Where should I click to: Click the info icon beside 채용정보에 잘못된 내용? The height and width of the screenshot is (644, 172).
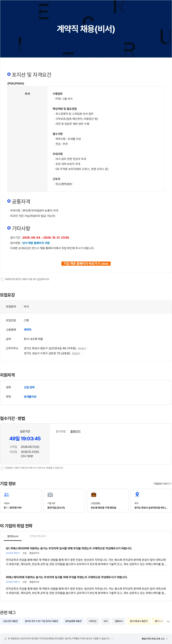pos(2,279)
